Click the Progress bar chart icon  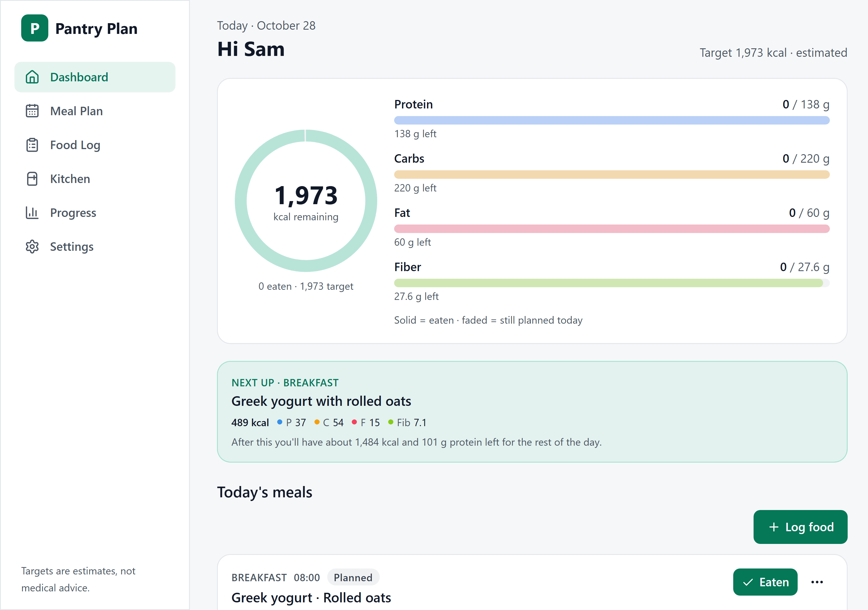click(x=32, y=212)
